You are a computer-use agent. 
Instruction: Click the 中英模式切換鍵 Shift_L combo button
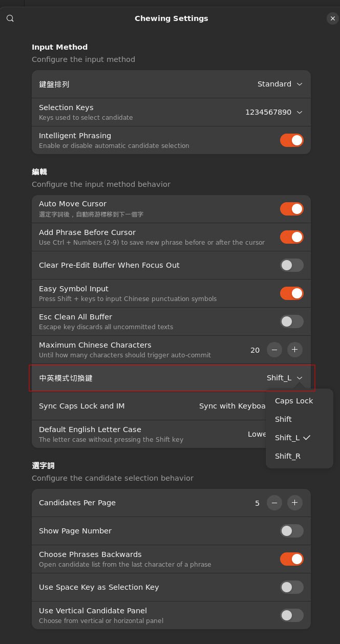(285, 378)
